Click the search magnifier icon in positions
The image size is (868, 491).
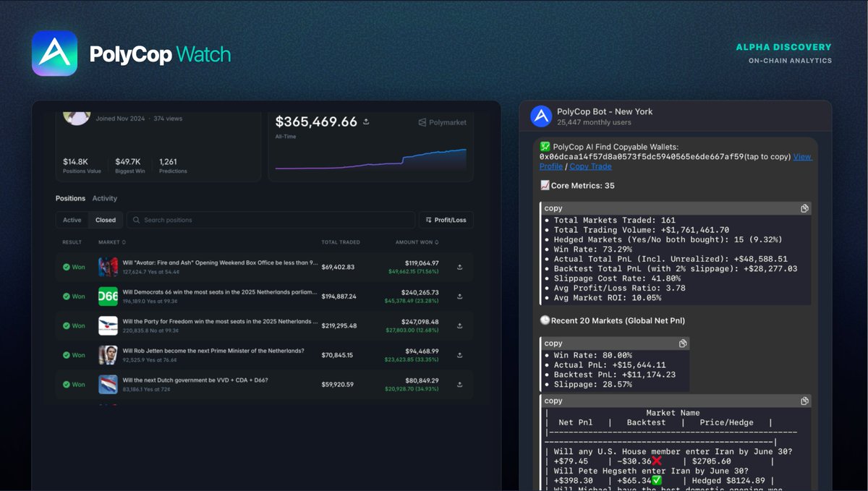[136, 220]
